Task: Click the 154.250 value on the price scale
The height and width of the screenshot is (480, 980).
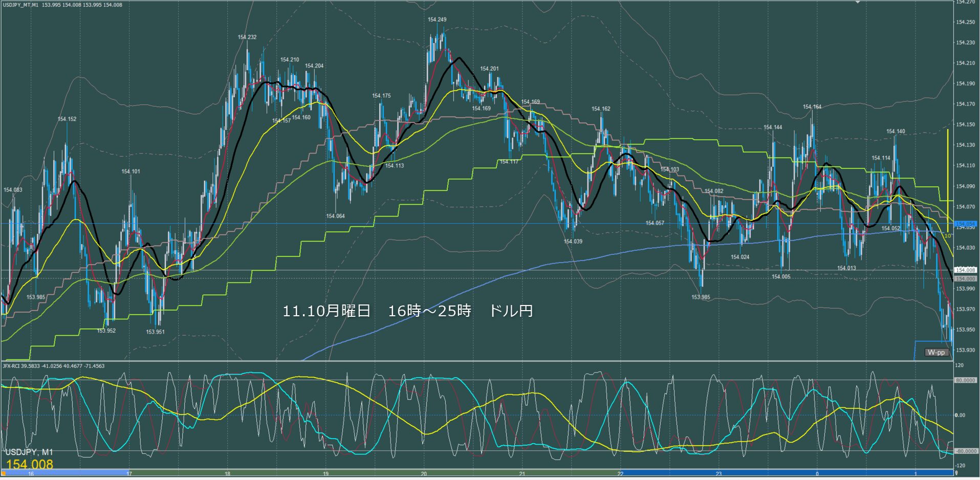Action: [x=965, y=22]
